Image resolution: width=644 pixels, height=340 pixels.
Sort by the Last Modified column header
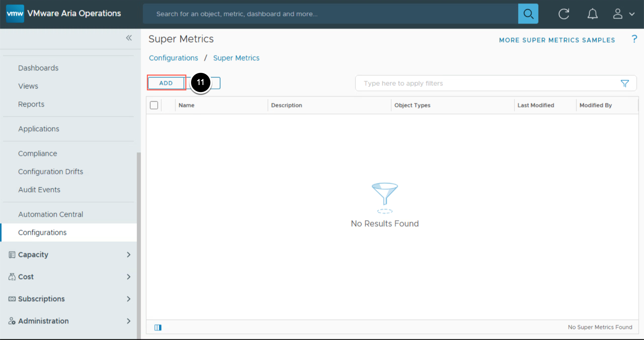536,105
